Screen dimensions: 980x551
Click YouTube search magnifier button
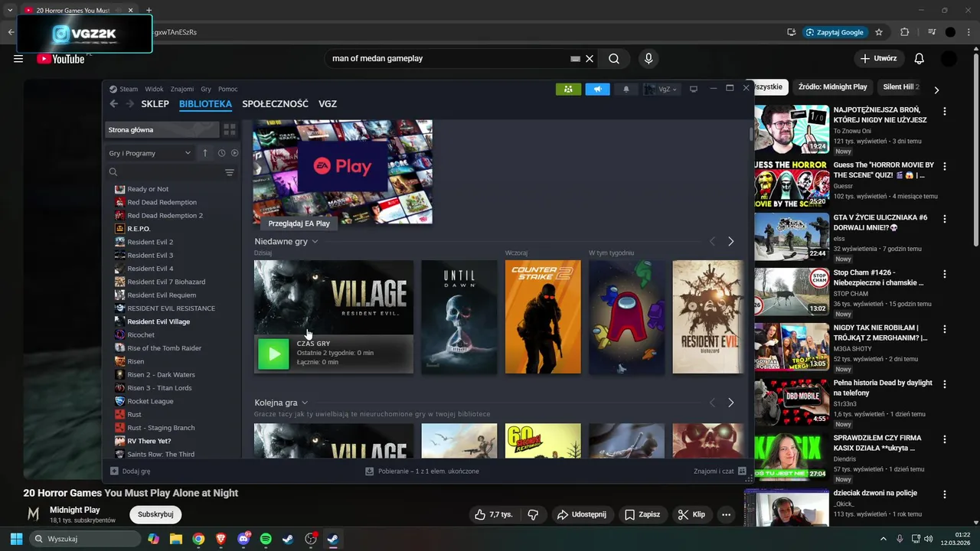tap(614, 59)
